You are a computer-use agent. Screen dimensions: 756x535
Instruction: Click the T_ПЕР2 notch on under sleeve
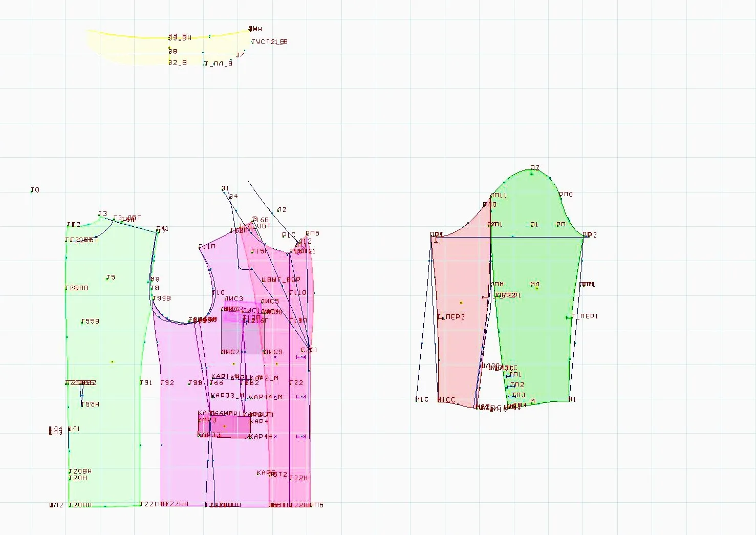point(440,317)
